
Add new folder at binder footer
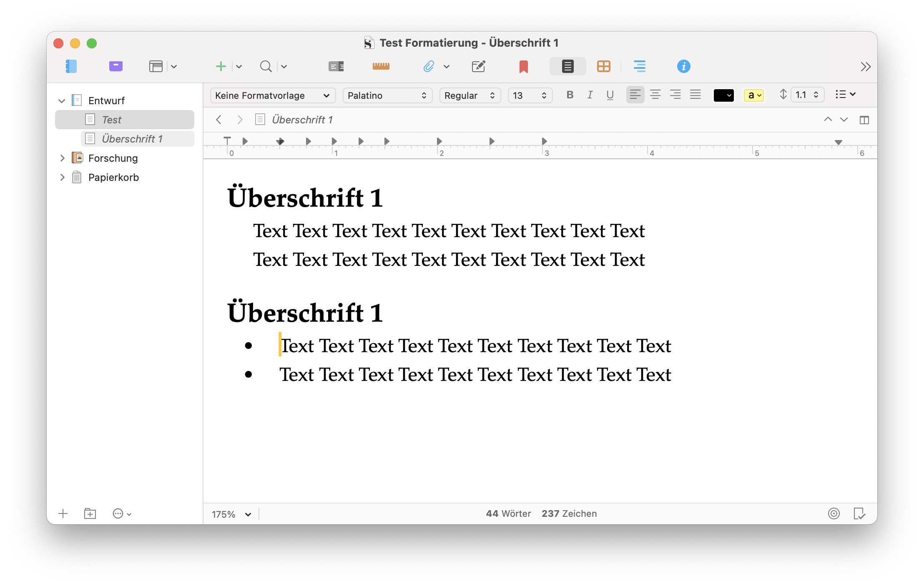90,513
